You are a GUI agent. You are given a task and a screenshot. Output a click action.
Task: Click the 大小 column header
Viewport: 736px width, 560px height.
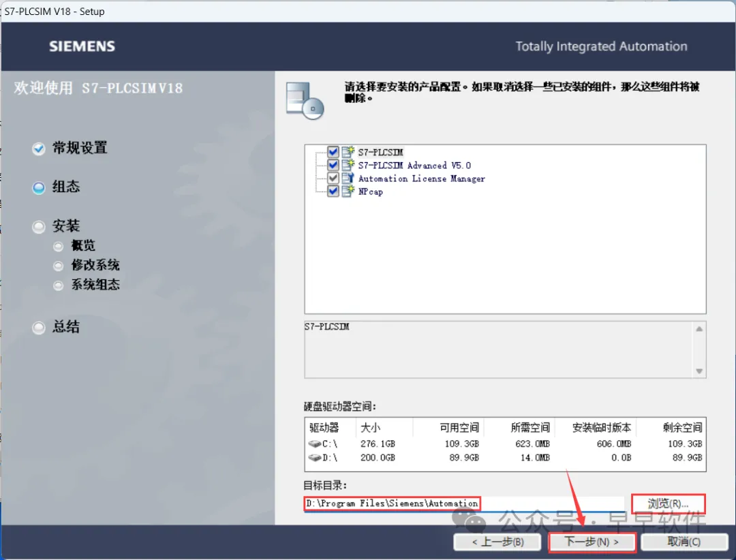click(x=370, y=428)
